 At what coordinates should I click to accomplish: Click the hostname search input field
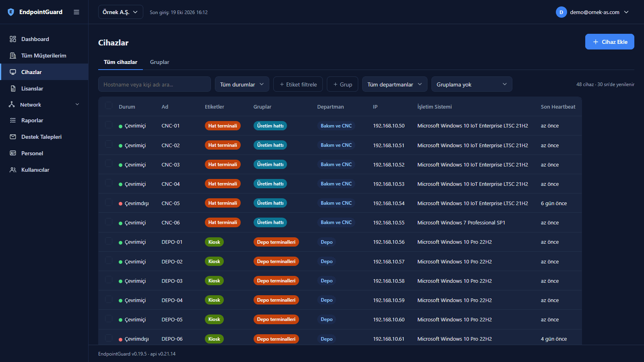click(155, 84)
